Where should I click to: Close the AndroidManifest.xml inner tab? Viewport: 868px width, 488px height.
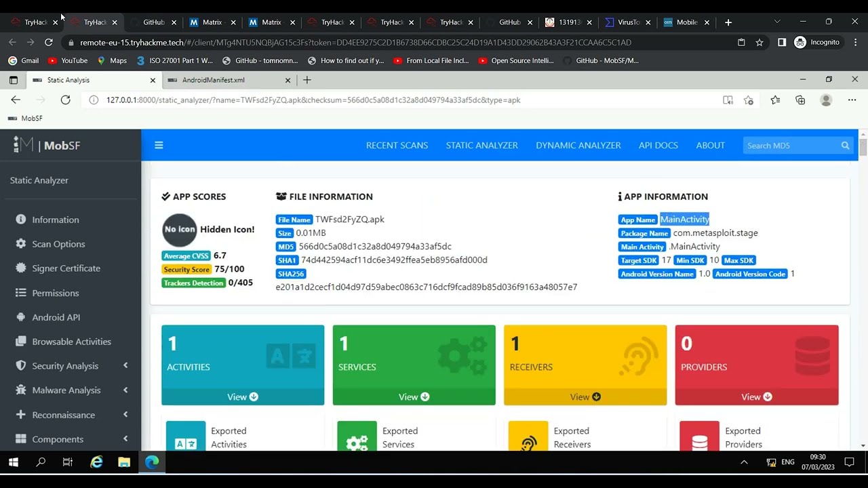(288, 80)
